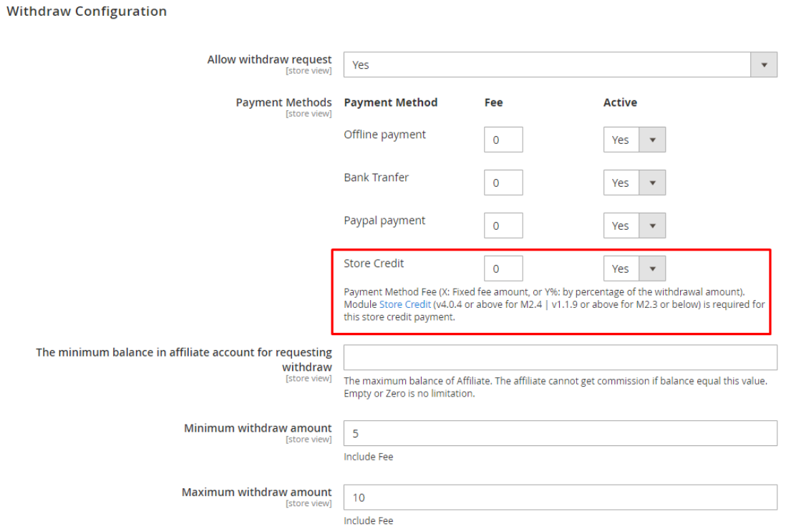Open the Store Credit module link
Screen dimensions: 791x532
[x=405, y=304]
